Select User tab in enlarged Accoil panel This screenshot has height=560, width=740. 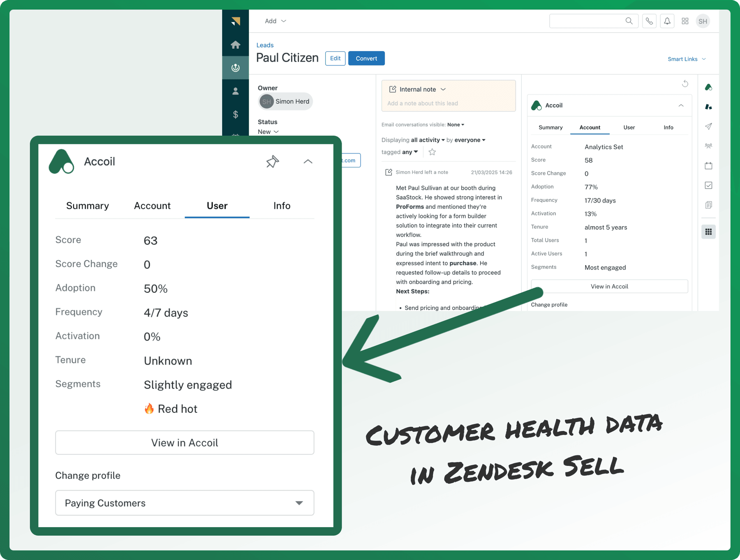pos(217,206)
